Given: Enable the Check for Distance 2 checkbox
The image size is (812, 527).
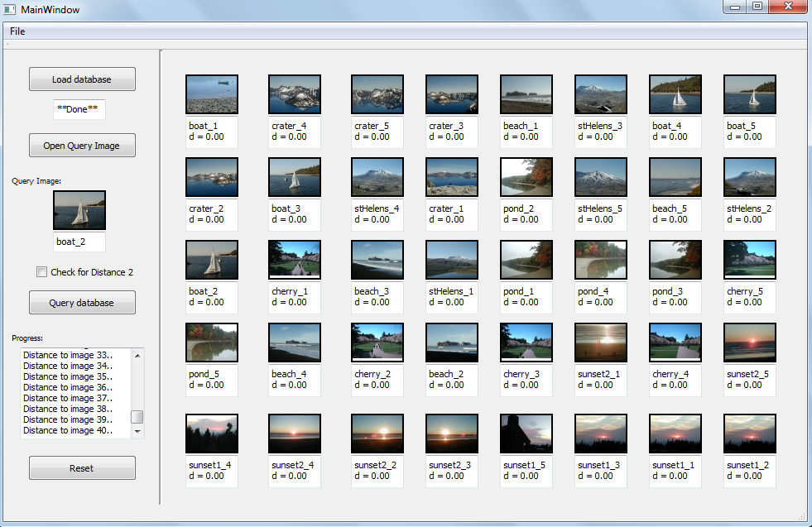Looking at the screenshot, I should pos(42,272).
